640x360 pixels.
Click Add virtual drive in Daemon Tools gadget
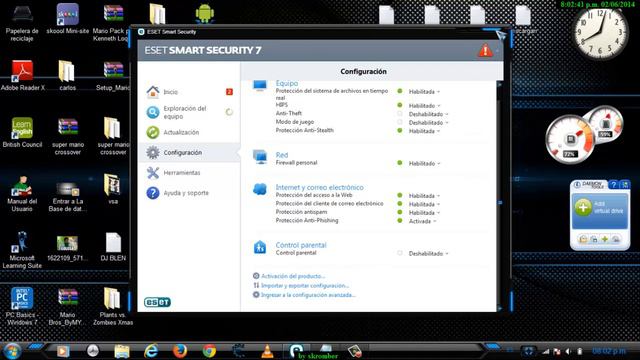tap(600, 207)
